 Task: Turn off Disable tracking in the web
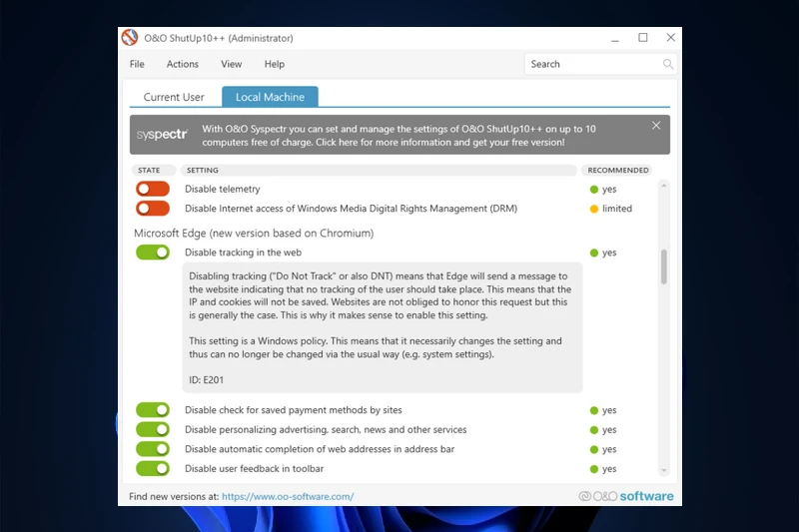point(153,253)
